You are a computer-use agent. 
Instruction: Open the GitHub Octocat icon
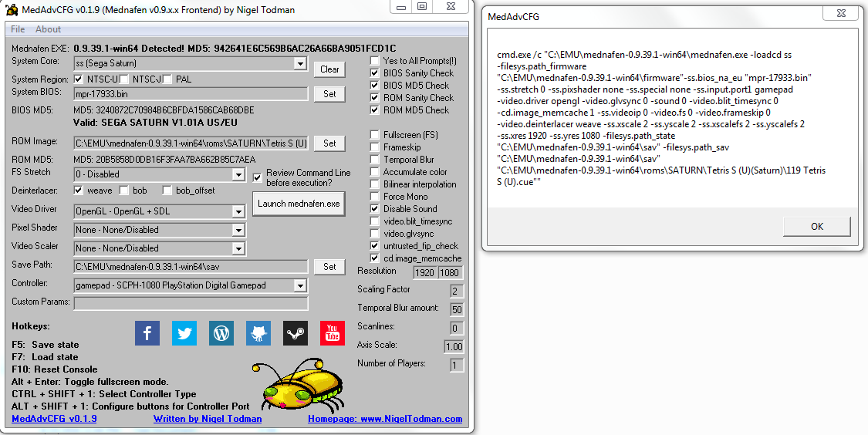click(258, 333)
